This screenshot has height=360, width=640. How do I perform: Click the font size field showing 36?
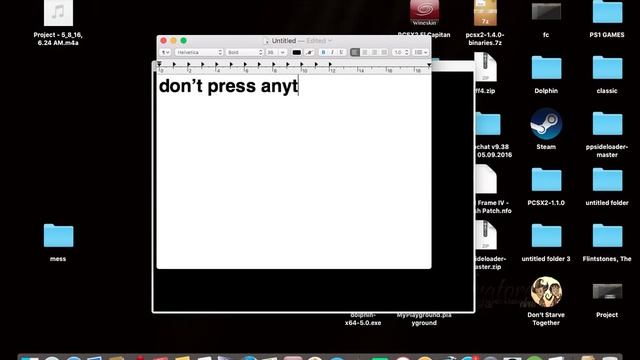271,52
